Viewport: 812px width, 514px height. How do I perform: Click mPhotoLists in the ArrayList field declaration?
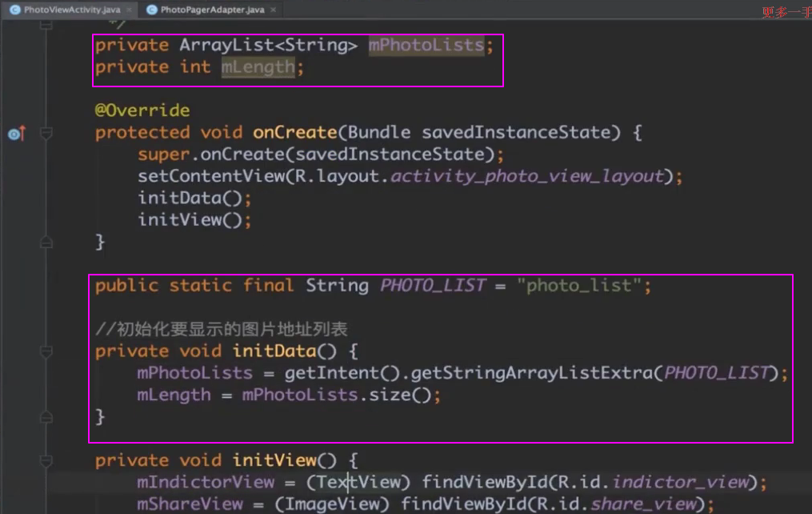[x=426, y=45]
